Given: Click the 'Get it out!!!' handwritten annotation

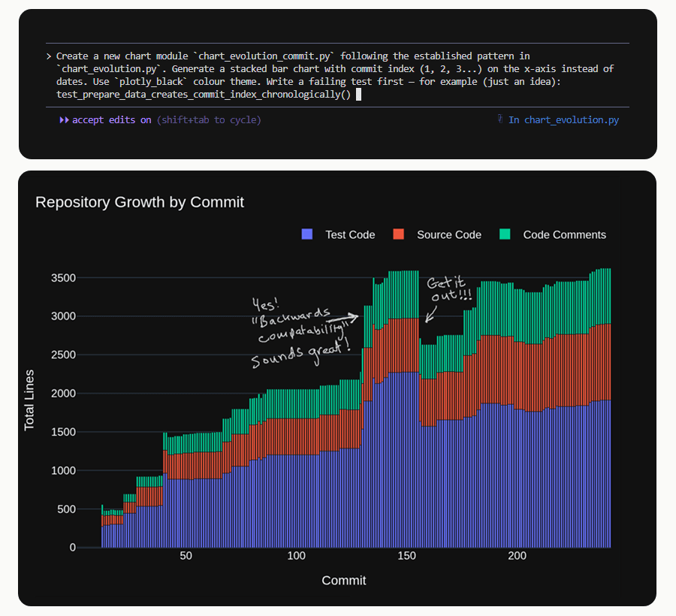Looking at the screenshot, I should [x=448, y=288].
